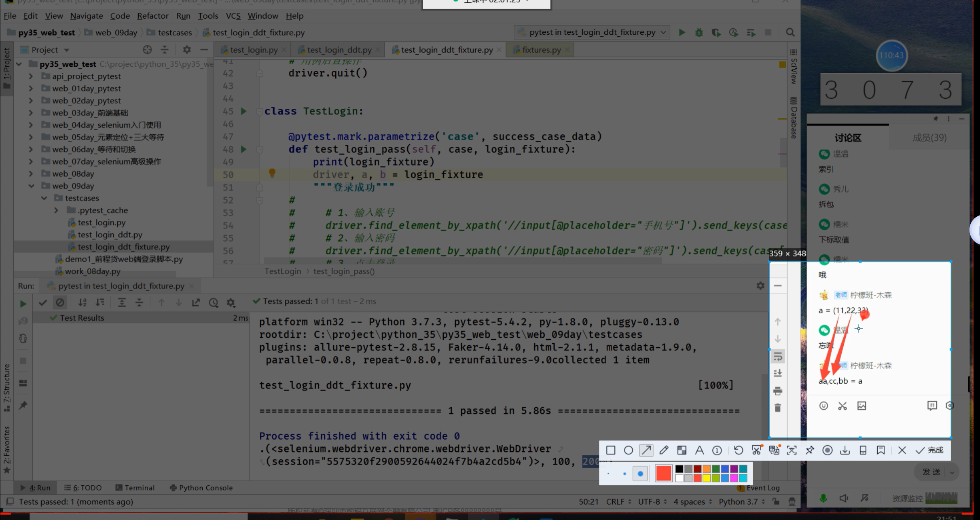980x520 pixels.
Task: Open the Refactor menu
Action: click(x=152, y=16)
